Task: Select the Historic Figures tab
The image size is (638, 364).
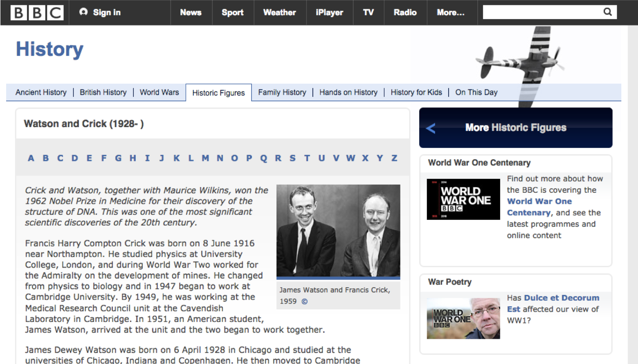Action: point(218,93)
